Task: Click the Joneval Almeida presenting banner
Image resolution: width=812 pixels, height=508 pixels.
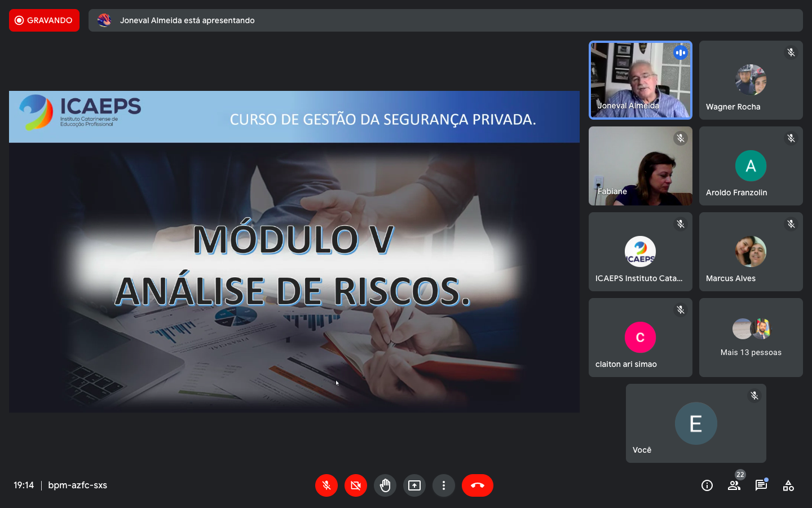Action: click(x=445, y=20)
